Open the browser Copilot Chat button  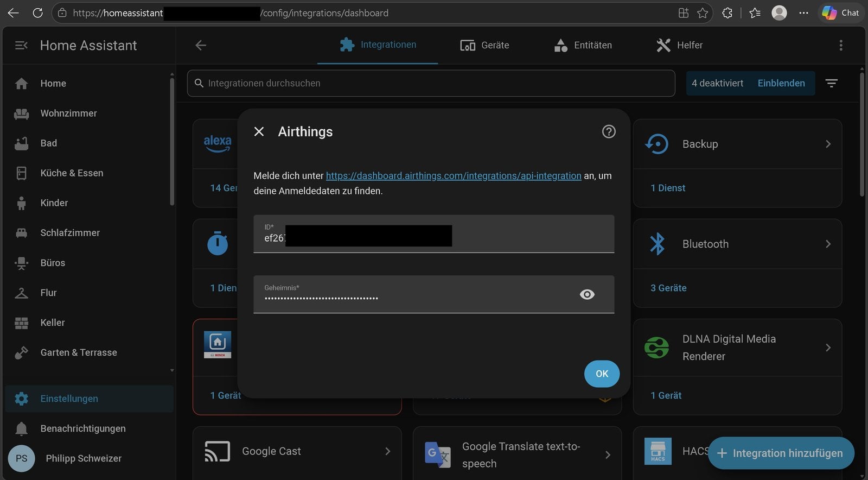click(840, 13)
